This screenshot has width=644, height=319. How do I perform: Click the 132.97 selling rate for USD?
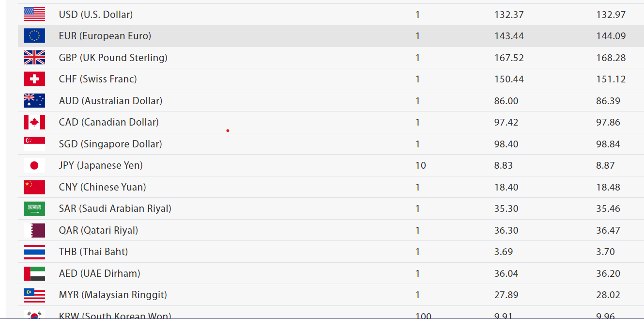tap(611, 15)
